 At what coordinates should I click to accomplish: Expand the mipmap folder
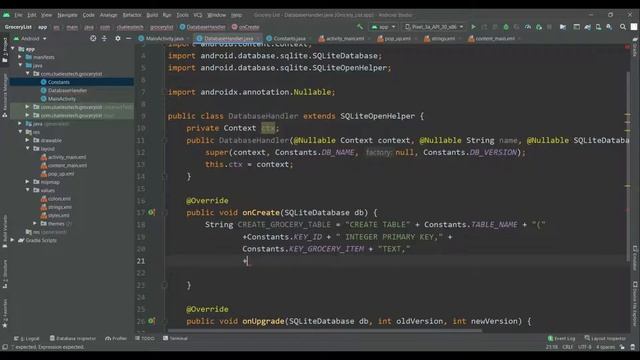[x=27, y=182]
